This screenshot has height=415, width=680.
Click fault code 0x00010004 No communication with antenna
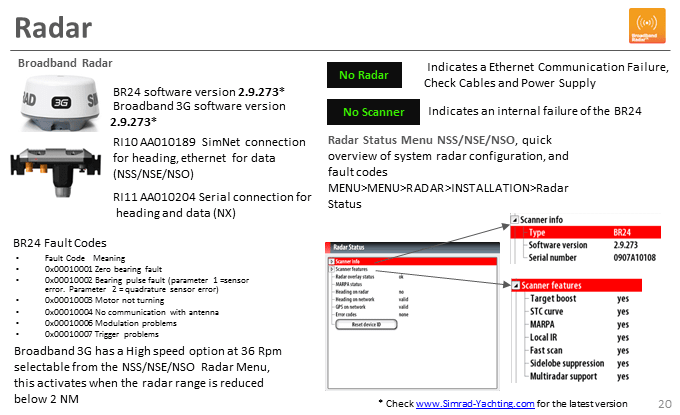tap(132, 312)
